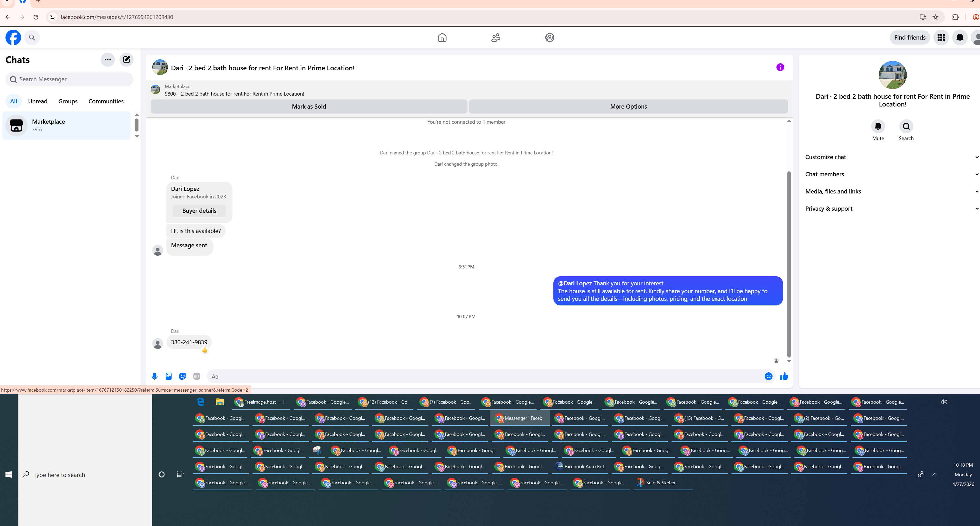The width and height of the screenshot is (980, 526).
Task: Attach a photo file icon
Action: [x=168, y=376]
